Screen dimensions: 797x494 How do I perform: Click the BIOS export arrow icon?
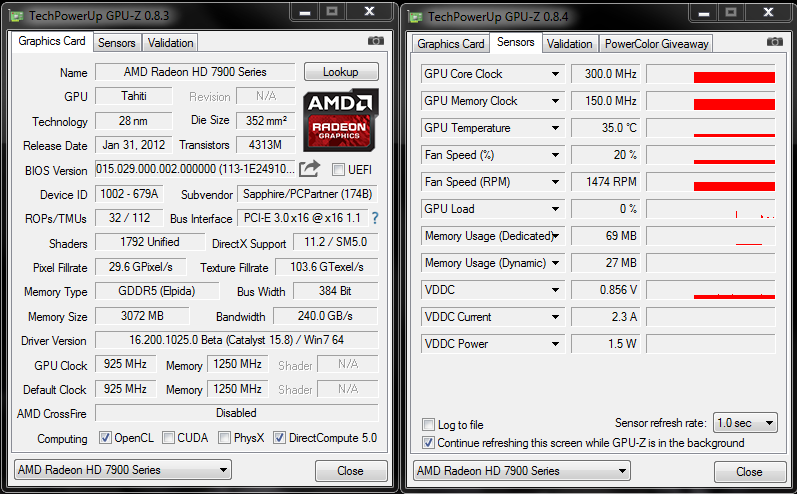click(x=310, y=168)
